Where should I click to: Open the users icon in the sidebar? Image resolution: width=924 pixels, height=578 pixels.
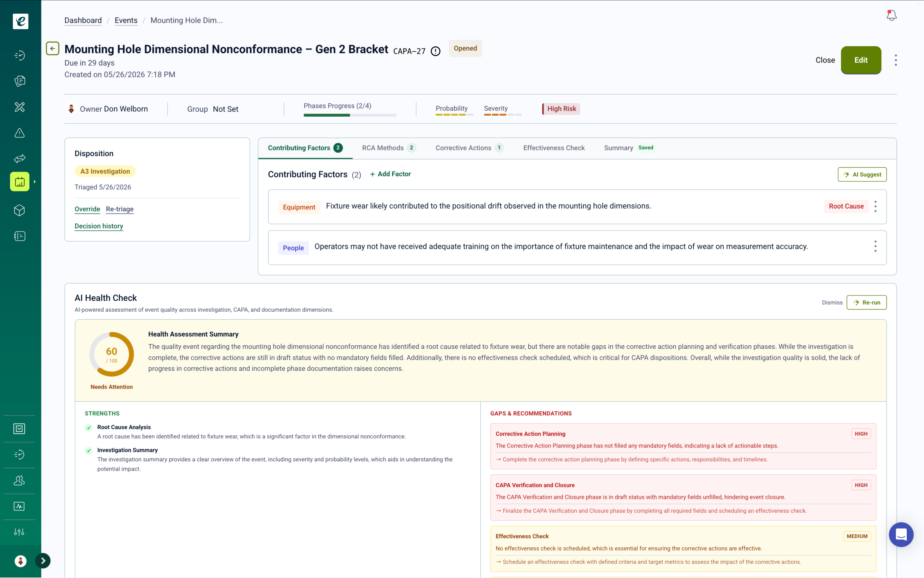coord(19,480)
